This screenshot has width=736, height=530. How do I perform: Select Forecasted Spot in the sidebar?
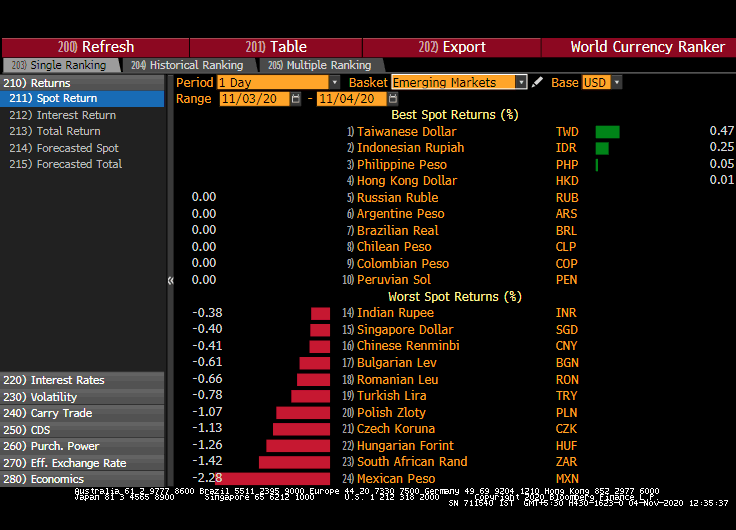pos(77,148)
